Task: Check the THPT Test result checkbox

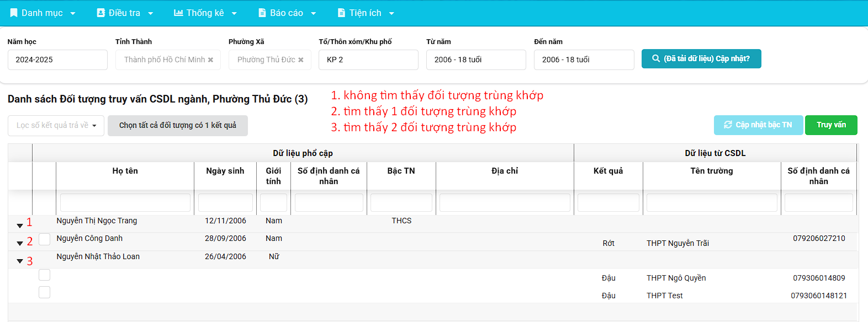Action: 45,292
